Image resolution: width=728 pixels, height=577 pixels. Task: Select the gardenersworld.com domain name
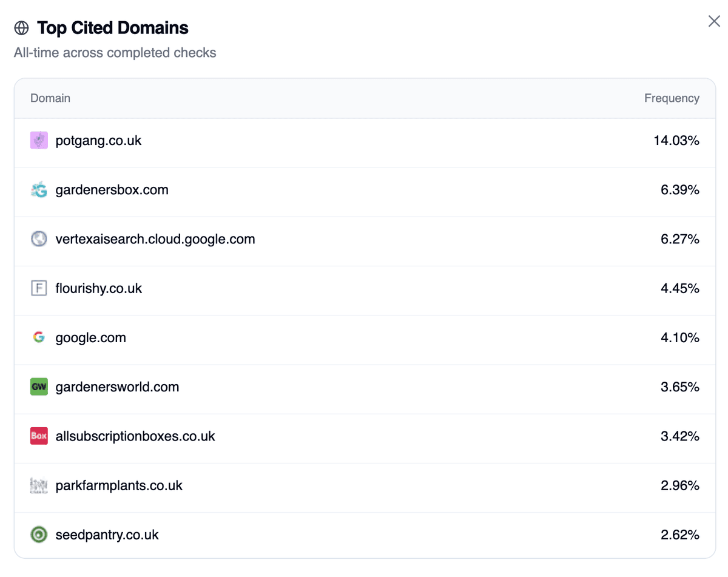[117, 386]
